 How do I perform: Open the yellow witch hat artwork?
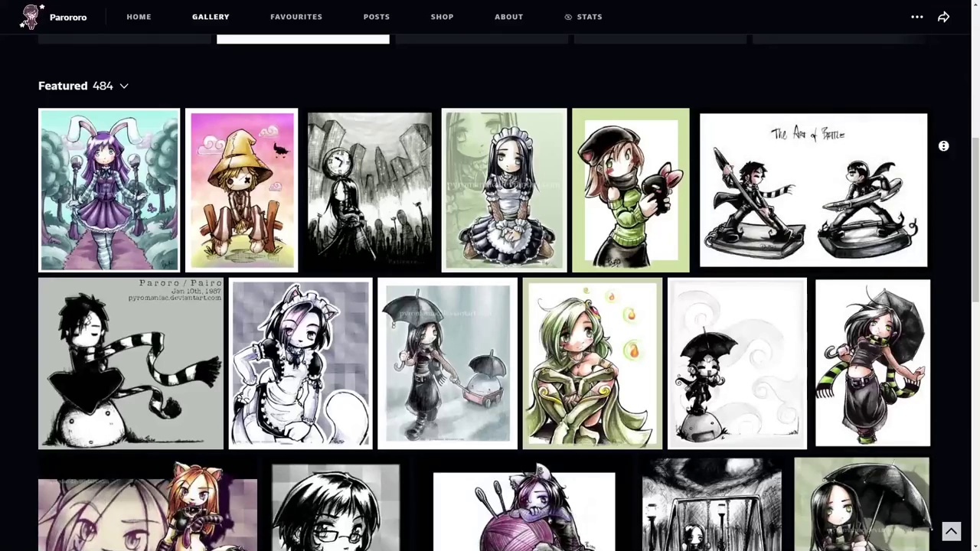coord(241,190)
